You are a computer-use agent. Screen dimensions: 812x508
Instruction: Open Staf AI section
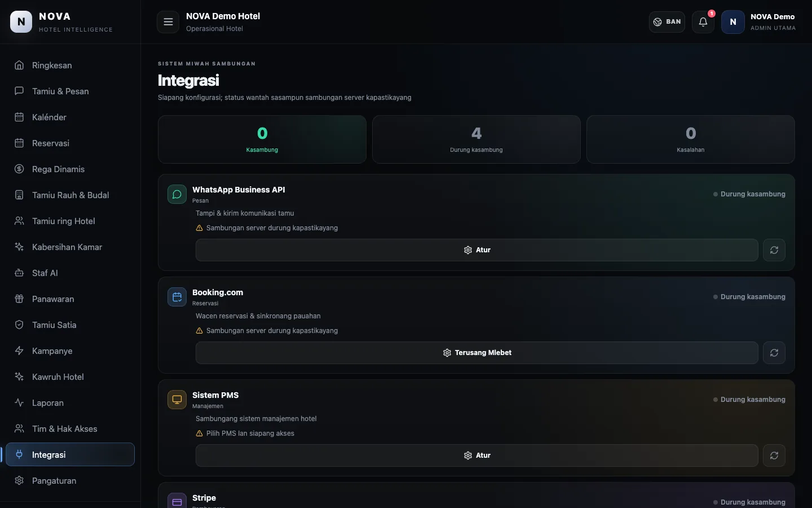(x=70, y=273)
